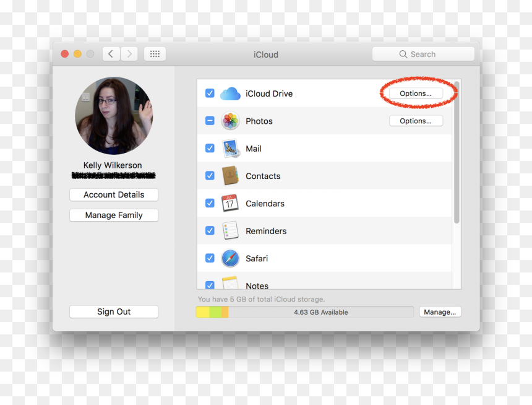
Task: Disable Contacts syncing checkbox
Action: pos(210,176)
